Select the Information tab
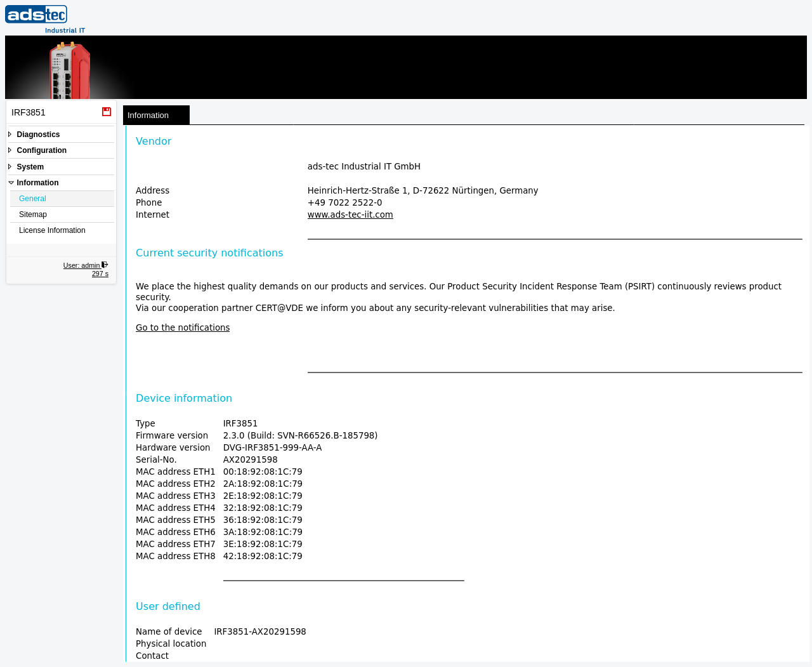Screen dimensions: 812x667 click(156, 115)
